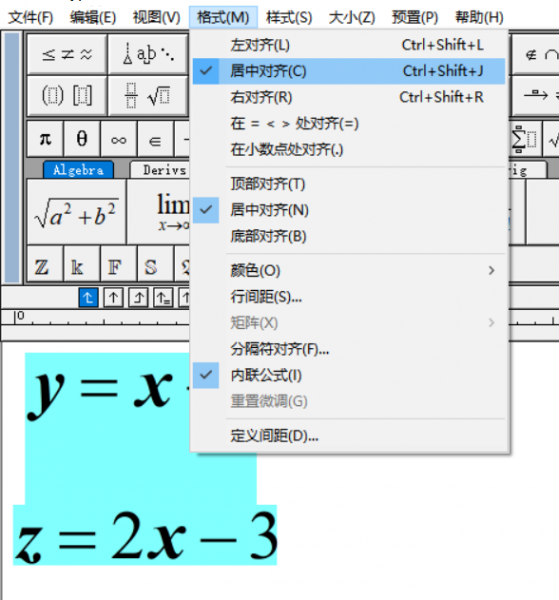Open the arrow templates palette

(536, 95)
